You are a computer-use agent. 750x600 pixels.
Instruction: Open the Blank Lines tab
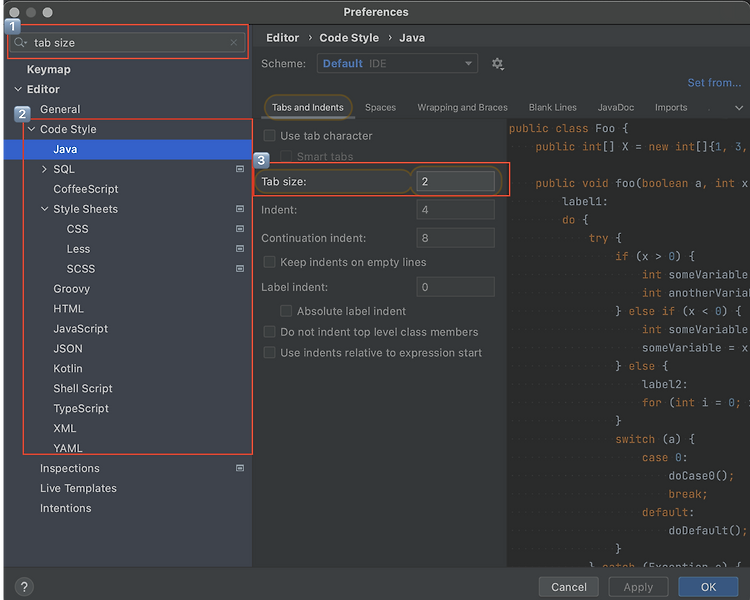552,108
